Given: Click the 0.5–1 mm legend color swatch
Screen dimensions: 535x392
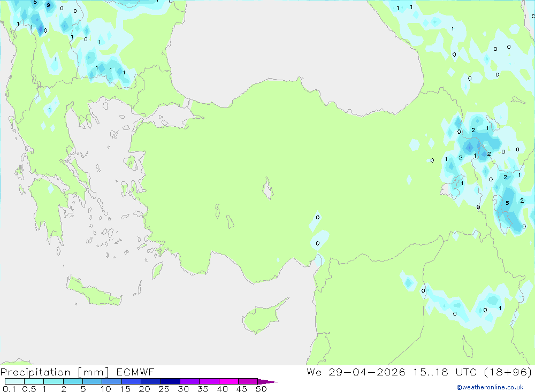Looking at the screenshot, I should coord(34,381).
